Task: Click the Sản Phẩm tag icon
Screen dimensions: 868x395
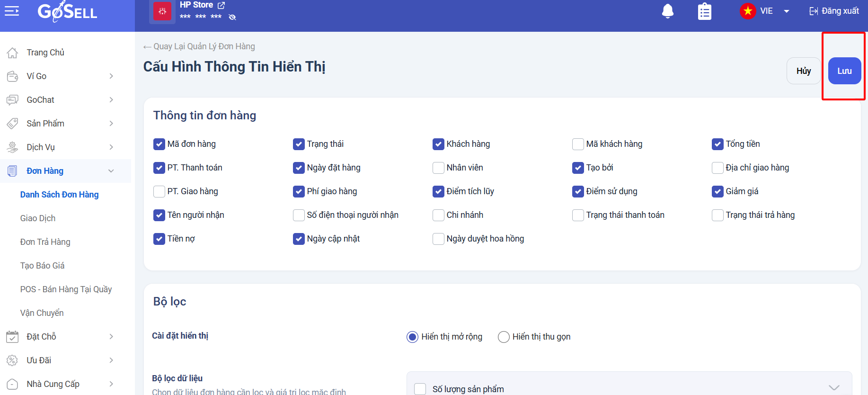Action: click(x=12, y=124)
